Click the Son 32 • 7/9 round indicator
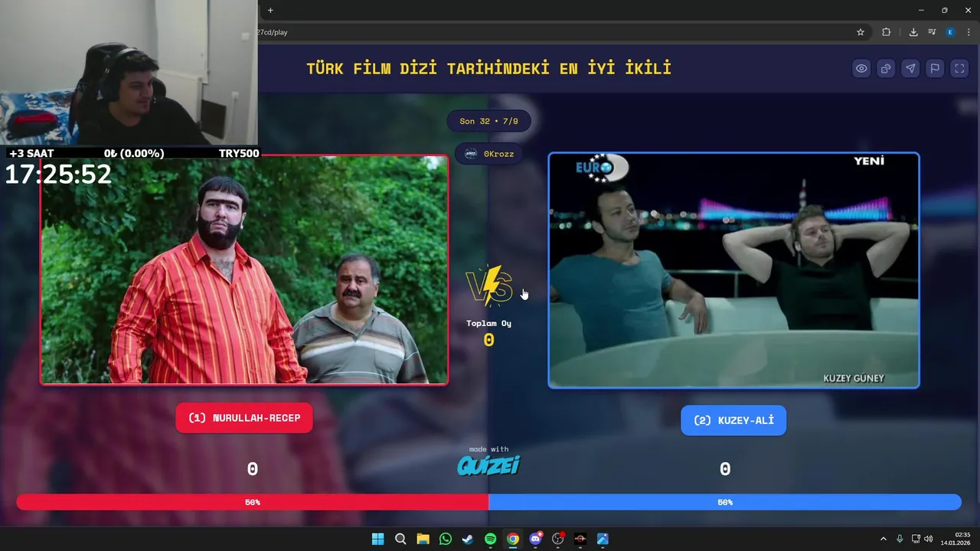 click(488, 121)
